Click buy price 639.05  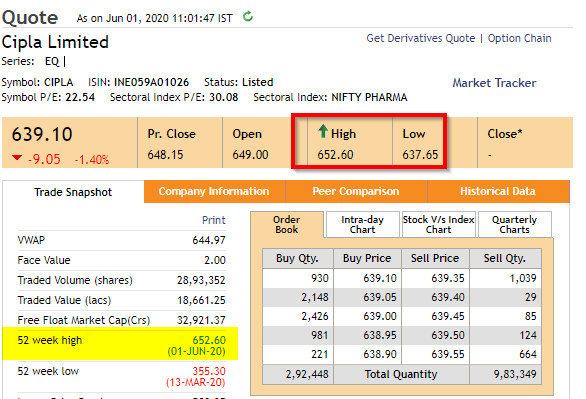pos(380,297)
